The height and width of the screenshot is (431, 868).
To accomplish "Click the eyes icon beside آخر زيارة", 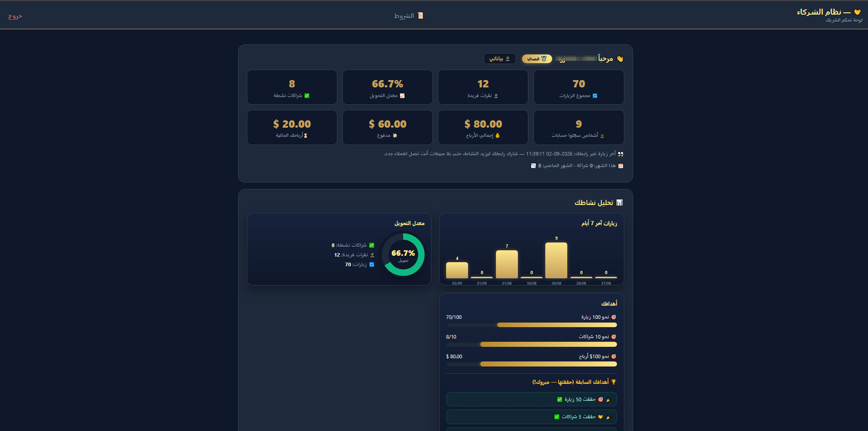I will click(620, 154).
